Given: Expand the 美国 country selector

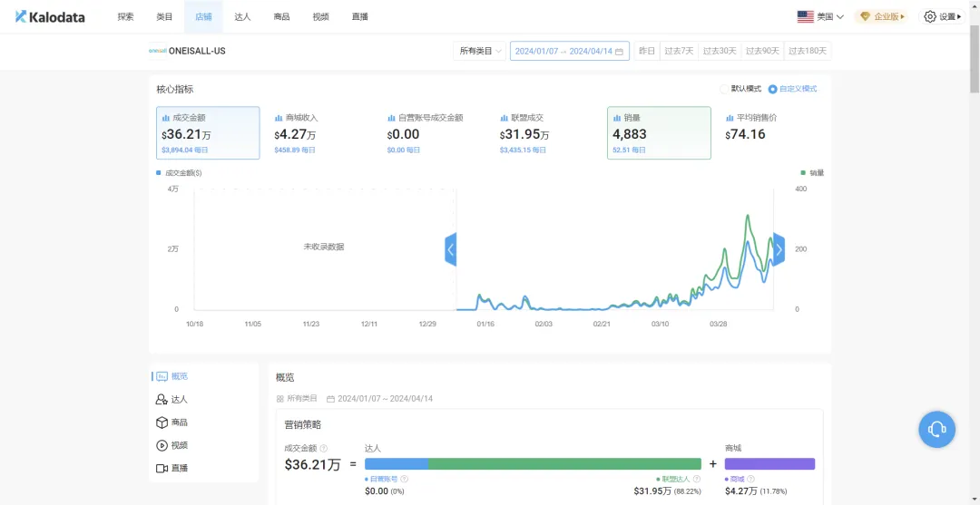Looking at the screenshot, I should point(820,16).
